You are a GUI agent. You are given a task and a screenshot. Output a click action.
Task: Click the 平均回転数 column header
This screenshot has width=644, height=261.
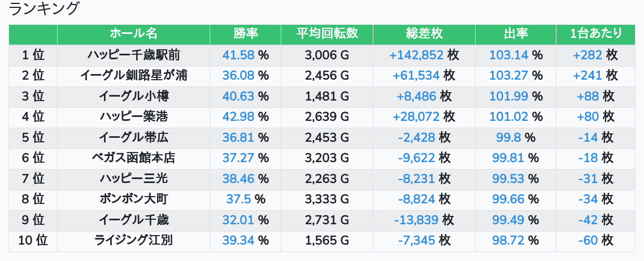[327, 34]
